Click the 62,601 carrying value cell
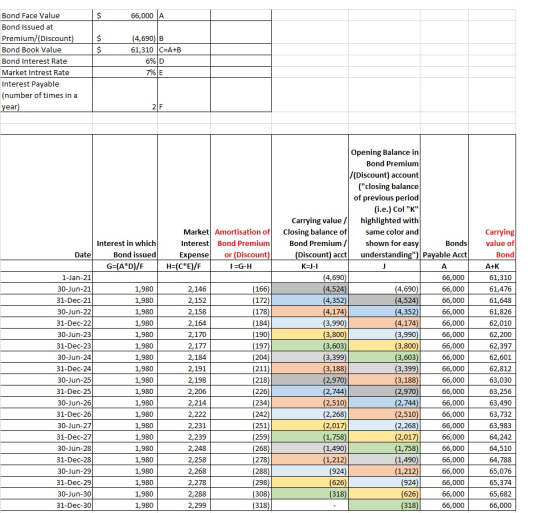This screenshot has height=513, width=560. click(492, 358)
